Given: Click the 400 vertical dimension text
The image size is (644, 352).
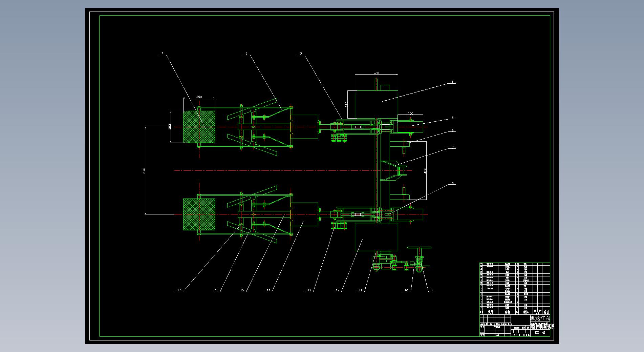Looking at the screenshot, I should tap(425, 170).
